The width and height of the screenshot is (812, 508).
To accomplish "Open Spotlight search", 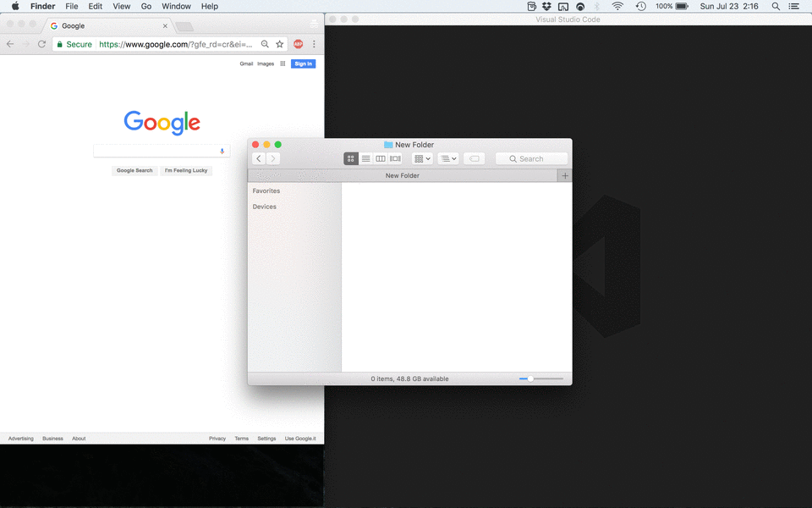I will coord(776,6).
